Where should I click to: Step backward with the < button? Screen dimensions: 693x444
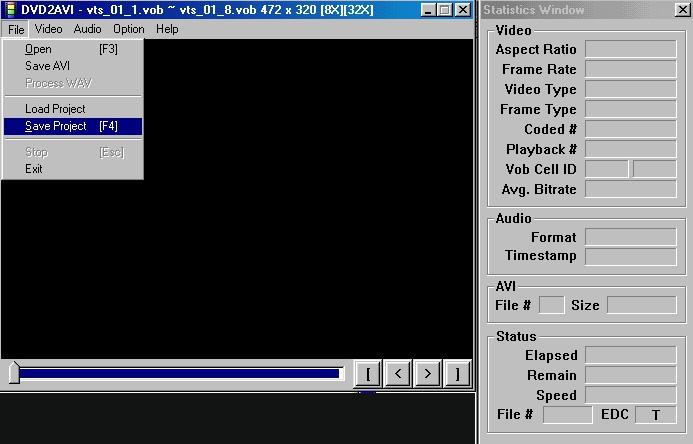(x=398, y=374)
